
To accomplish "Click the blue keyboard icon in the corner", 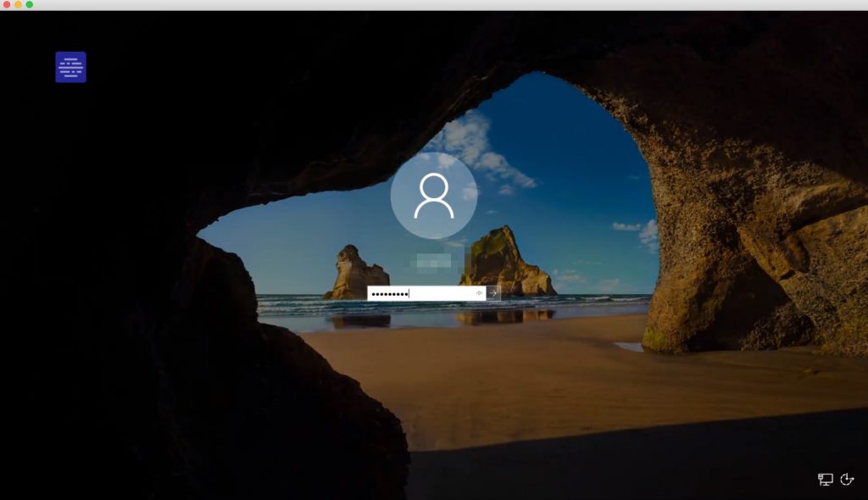I will (x=70, y=67).
